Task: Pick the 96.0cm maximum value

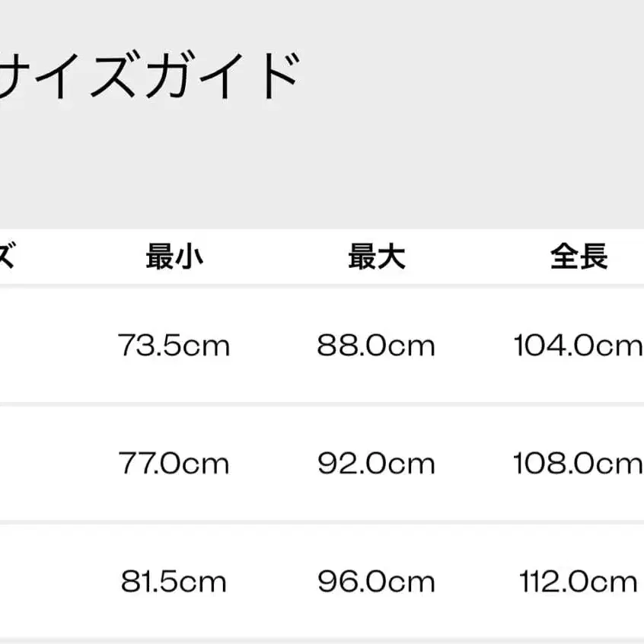Action: 377,582
